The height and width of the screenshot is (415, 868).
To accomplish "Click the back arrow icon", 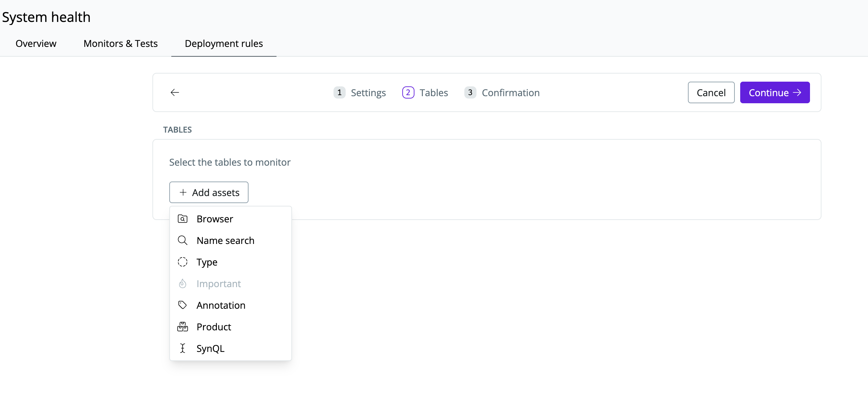I will pyautogui.click(x=175, y=92).
